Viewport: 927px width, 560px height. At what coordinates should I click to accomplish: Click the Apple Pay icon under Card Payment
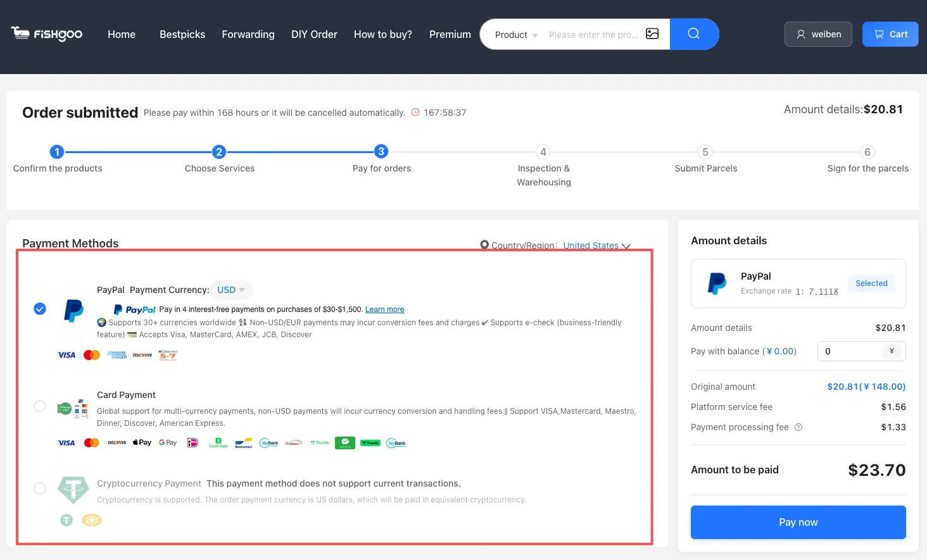[x=142, y=442]
